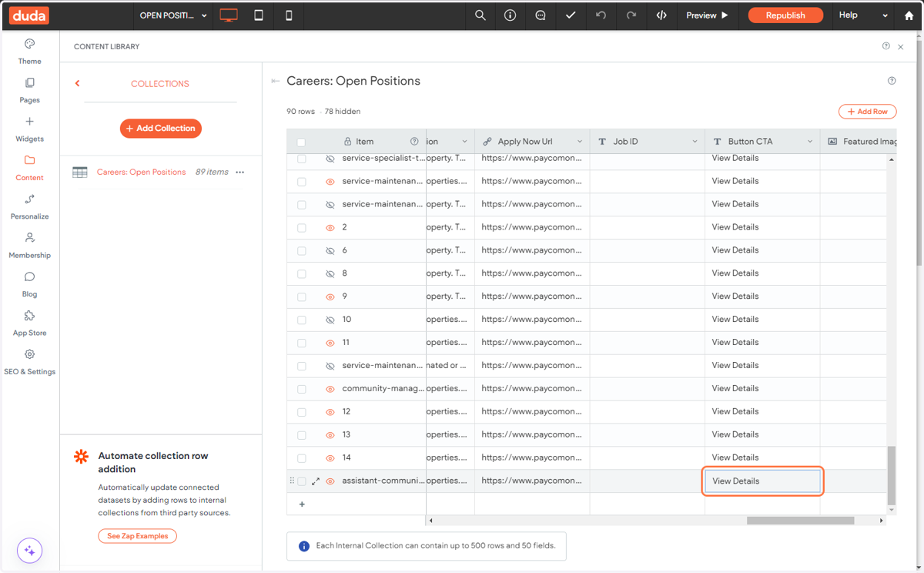Open the Widgets panel

coord(29,129)
